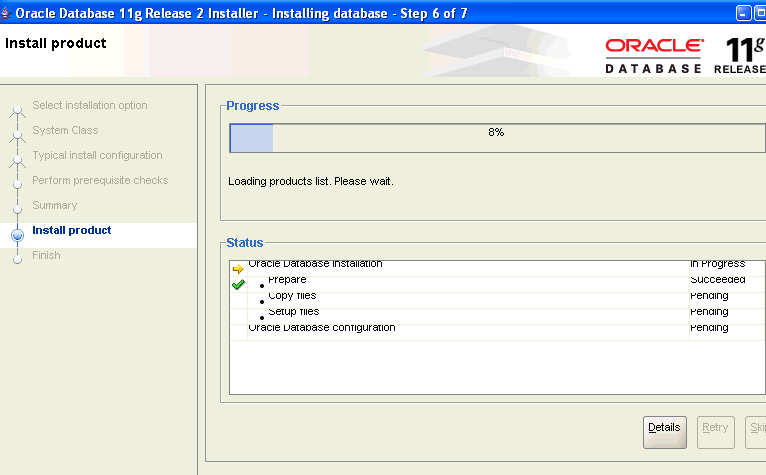Screen dimensions: 766x475
Task: Click the 'Progress' section label
Action: click(253, 106)
